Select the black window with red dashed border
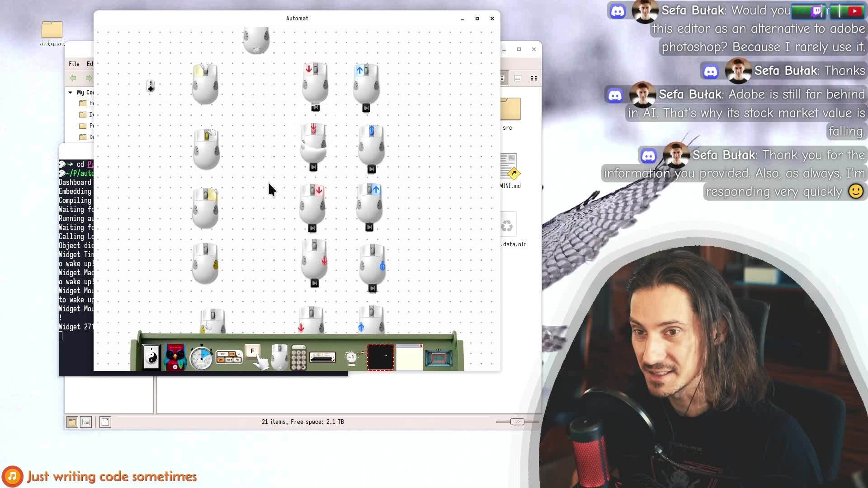Image resolution: width=868 pixels, height=488 pixels. (x=381, y=357)
